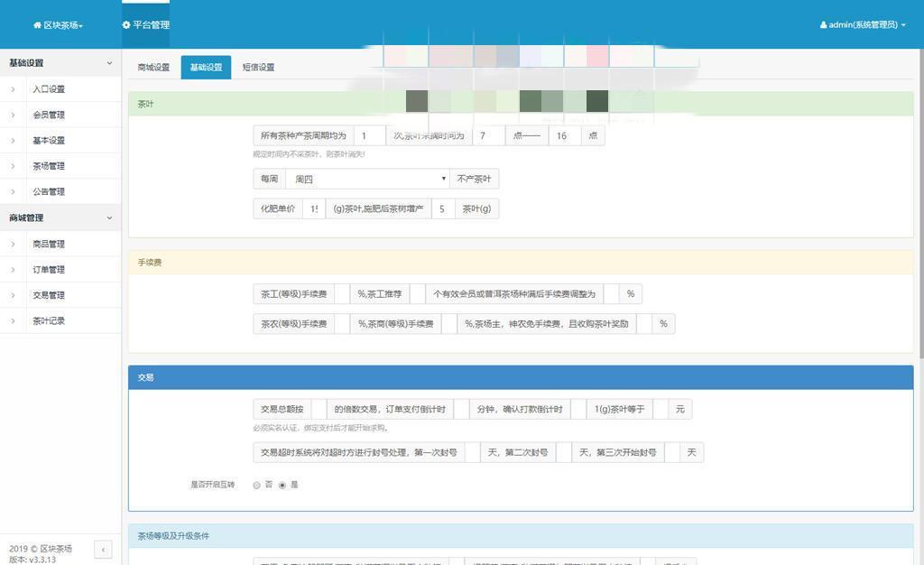This screenshot has width=924, height=565.
Task: Click the gear icon on 平台管理
Action: [126, 25]
